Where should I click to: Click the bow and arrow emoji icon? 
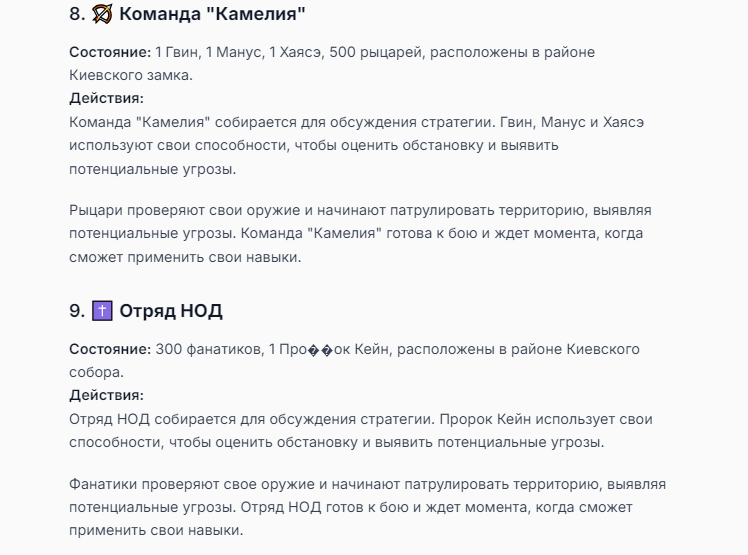102,14
